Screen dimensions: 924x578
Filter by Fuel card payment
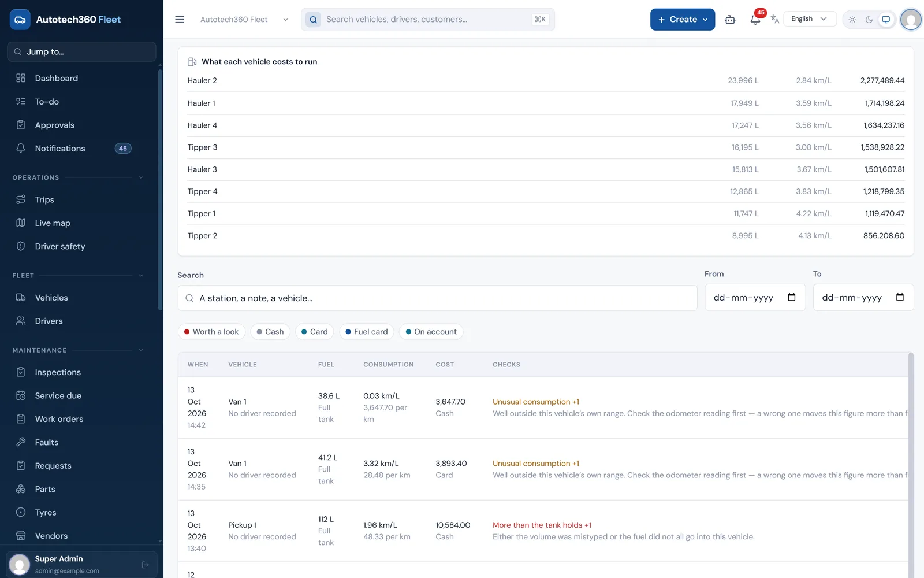pos(367,332)
